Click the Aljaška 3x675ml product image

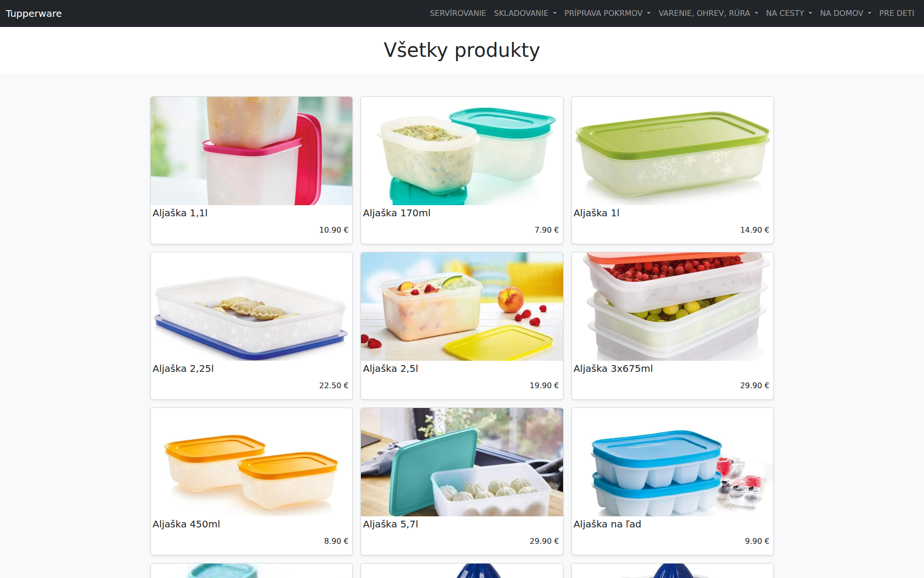click(672, 306)
